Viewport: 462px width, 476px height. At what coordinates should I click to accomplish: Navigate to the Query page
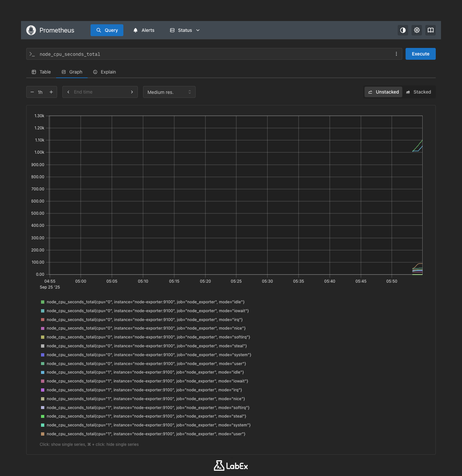coord(107,30)
